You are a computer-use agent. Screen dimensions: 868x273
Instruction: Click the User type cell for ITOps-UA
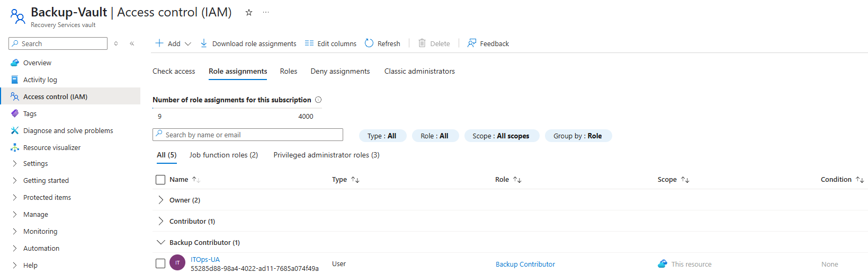click(x=339, y=263)
